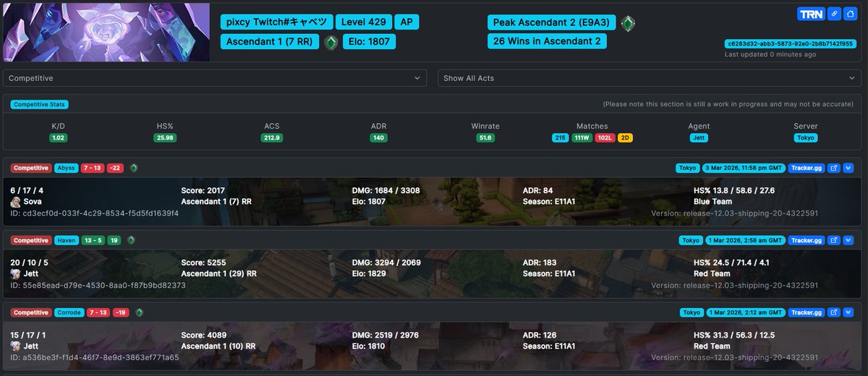
Task: Click the Tokyo server tag on Abyss match
Action: click(x=687, y=168)
